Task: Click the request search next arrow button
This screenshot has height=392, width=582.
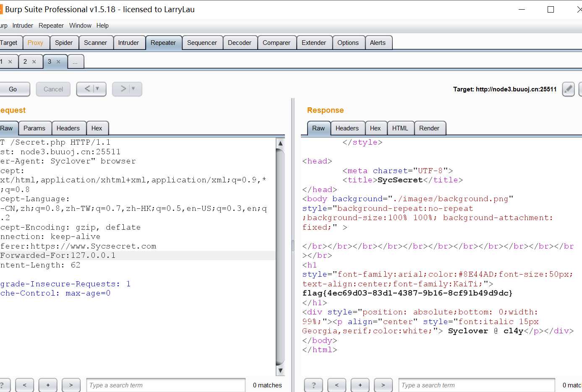Action: pos(71,385)
